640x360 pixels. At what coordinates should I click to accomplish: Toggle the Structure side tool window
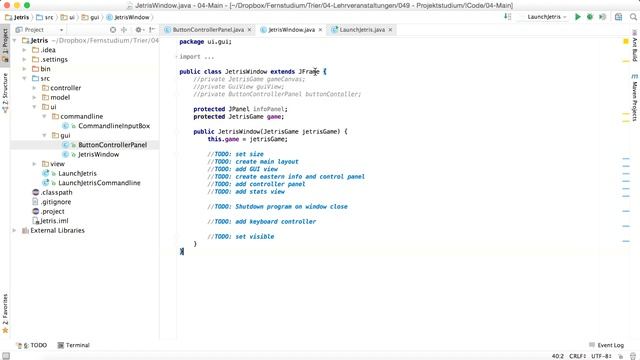pos(5,92)
